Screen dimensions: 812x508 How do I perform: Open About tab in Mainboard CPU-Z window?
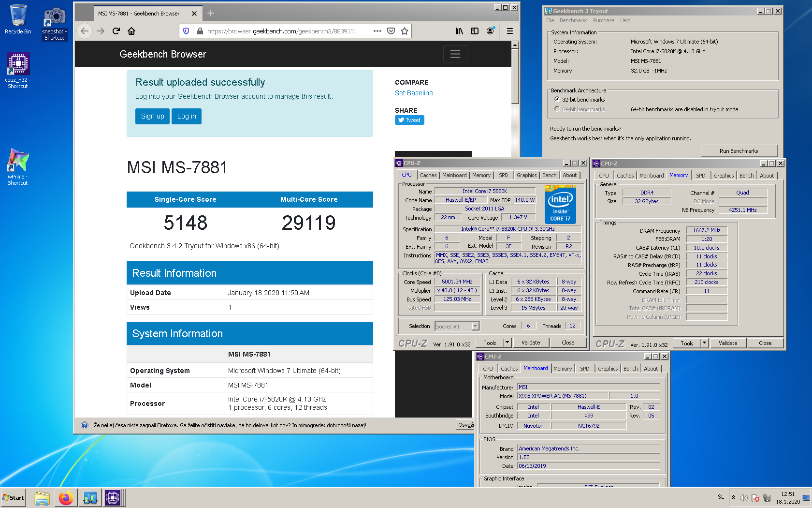[x=651, y=369]
